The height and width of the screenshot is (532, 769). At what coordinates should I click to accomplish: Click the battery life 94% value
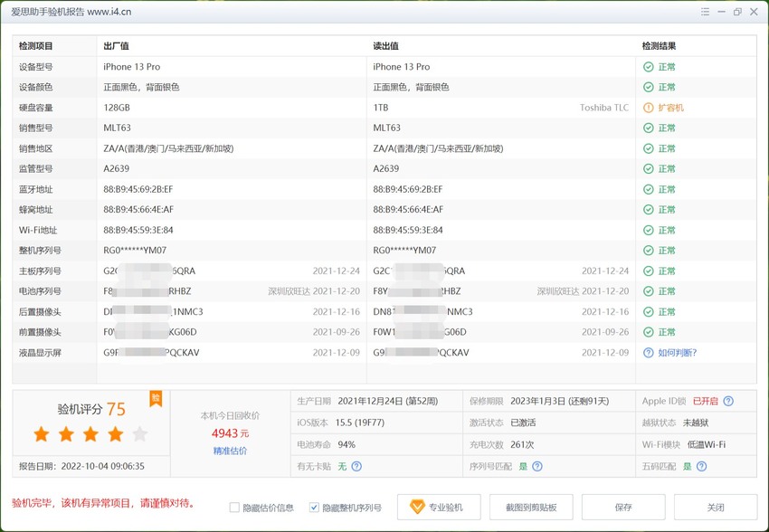pos(347,445)
